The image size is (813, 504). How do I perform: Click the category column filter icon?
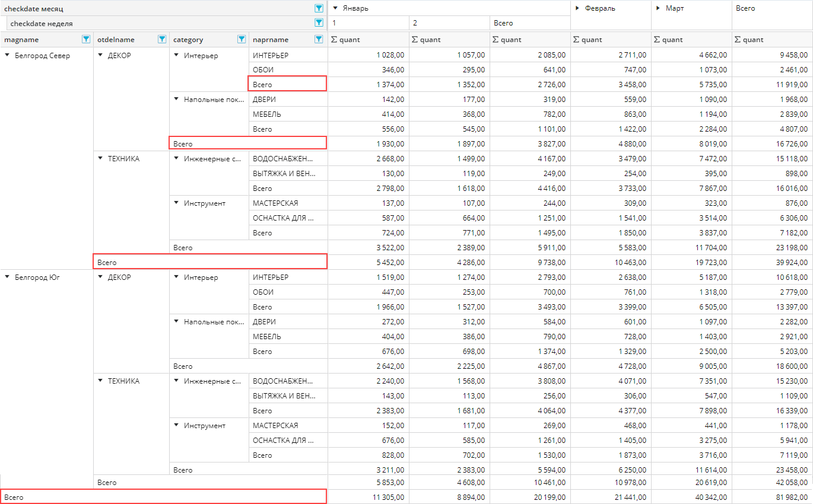242,40
